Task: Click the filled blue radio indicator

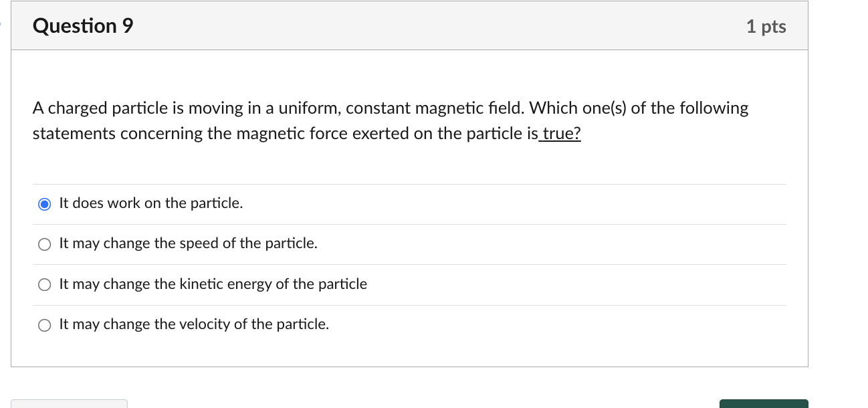Action: click(x=44, y=204)
